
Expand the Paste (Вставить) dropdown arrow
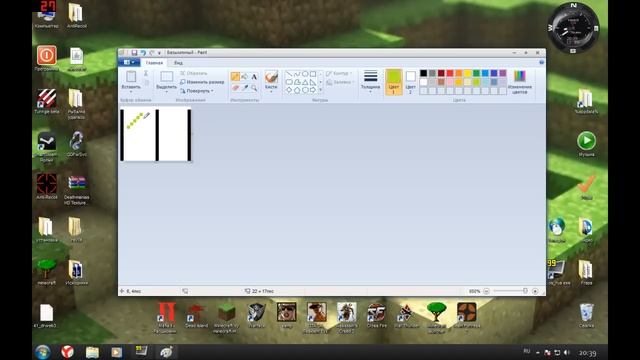131,91
